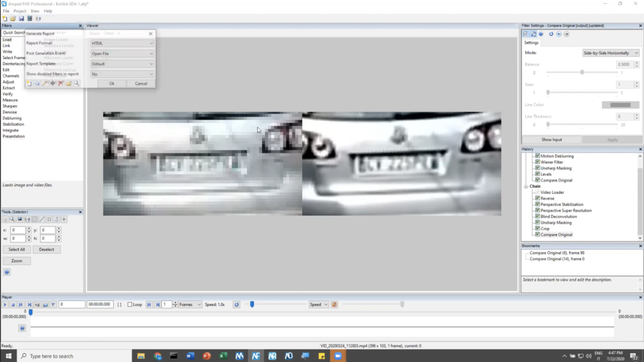Click the magnifier icon in report dialog toolbar
This screenshot has height=362, width=644.
click(x=76, y=83)
